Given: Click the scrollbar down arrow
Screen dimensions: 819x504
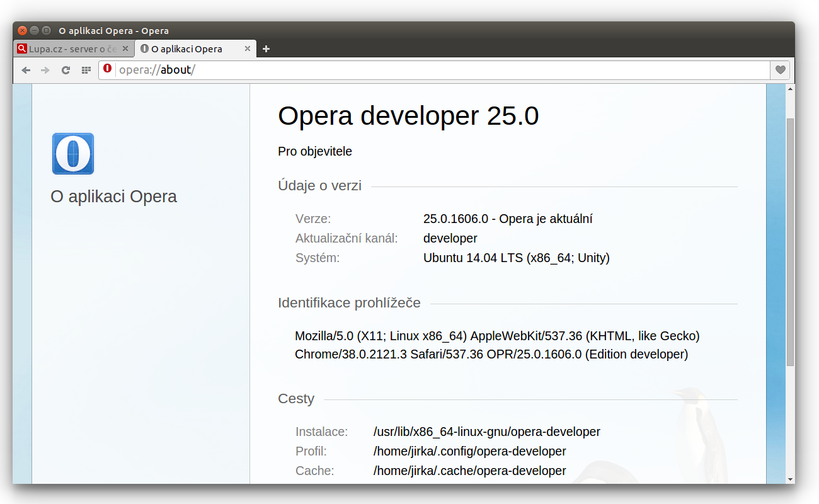Looking at the screenshot, I should [790, 479].
